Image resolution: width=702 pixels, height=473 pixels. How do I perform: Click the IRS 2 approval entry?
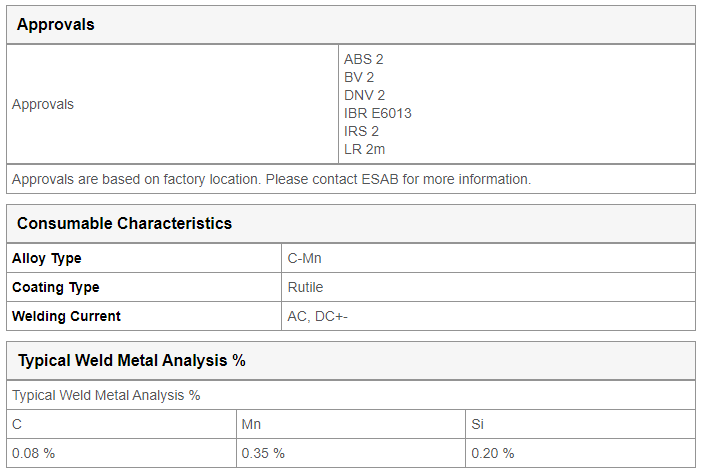(361, 131)
